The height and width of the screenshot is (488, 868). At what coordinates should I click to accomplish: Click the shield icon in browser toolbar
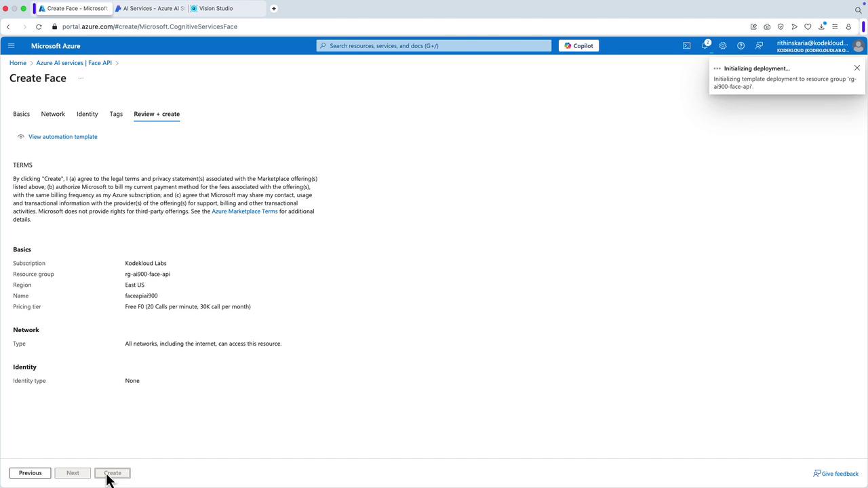781,27
